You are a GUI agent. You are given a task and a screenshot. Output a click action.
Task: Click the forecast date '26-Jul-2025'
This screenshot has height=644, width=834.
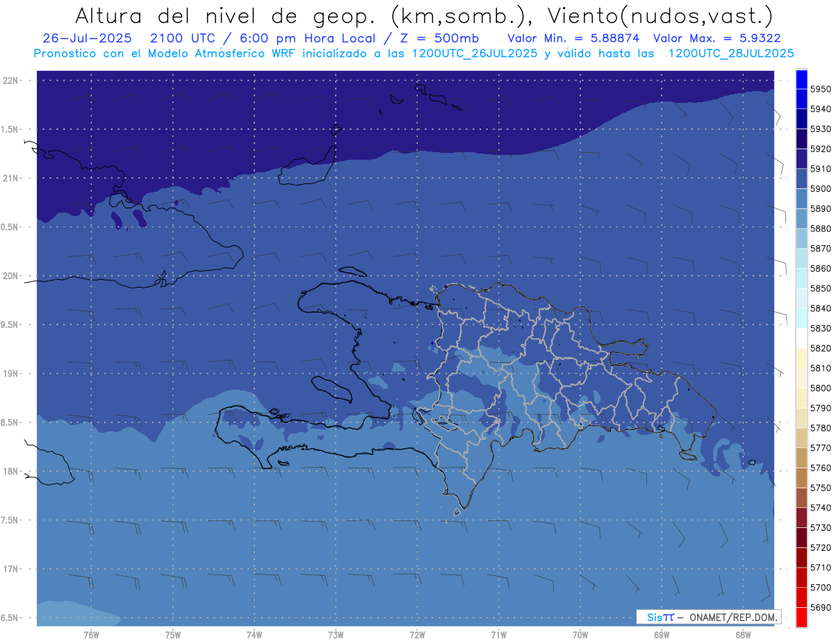(x=87, y=38)
